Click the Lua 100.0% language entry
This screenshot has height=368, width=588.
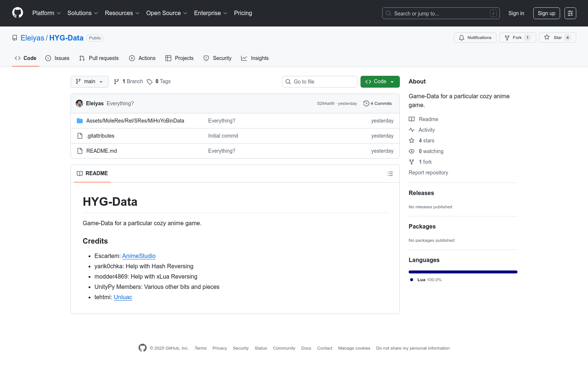pos(426,280)
